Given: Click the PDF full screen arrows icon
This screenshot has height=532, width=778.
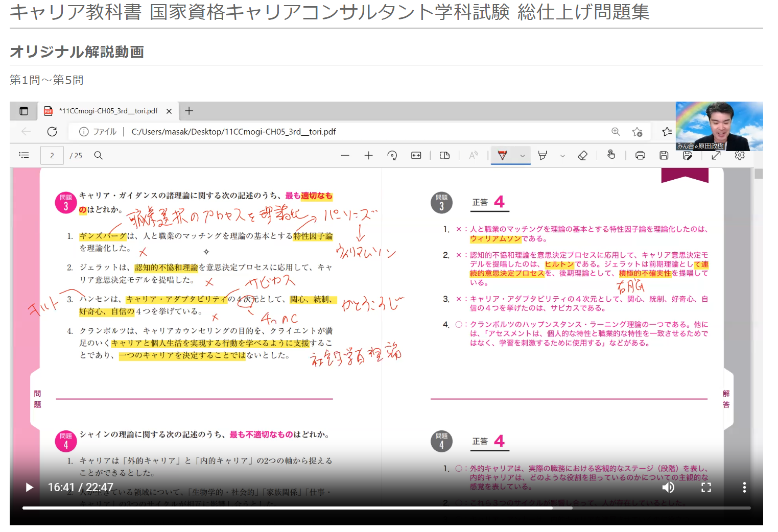Looking at the screenshot, I should pyautogui.click(x=716, y=155).
